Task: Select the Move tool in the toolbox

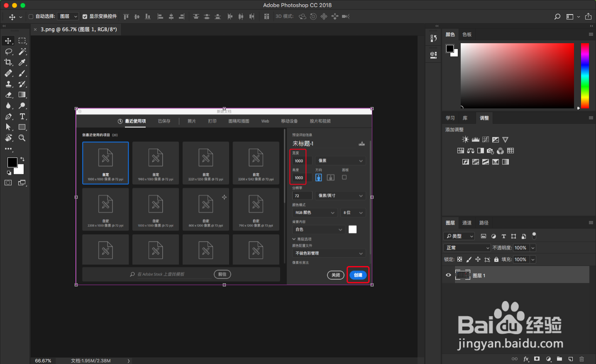Action: [8, 41]
